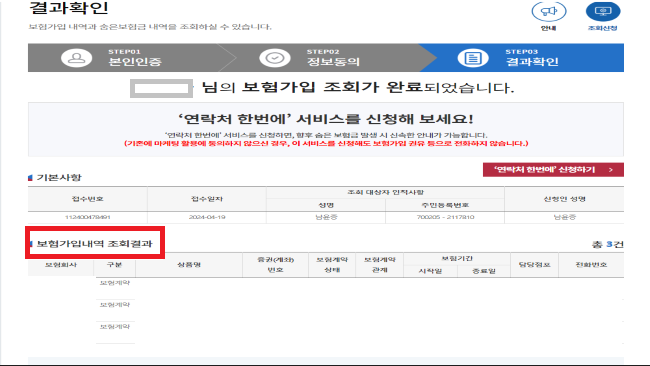Image resolution: width=650 pixels, height=366 pixels.
Task: Click the arrow on the 신청하기 button
Action: (x=611, y=170)
